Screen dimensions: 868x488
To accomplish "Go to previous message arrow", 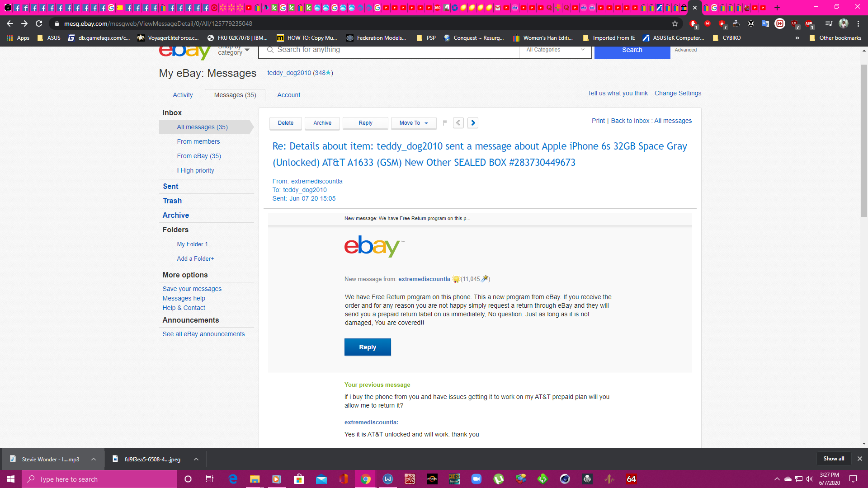I will 458,123.
